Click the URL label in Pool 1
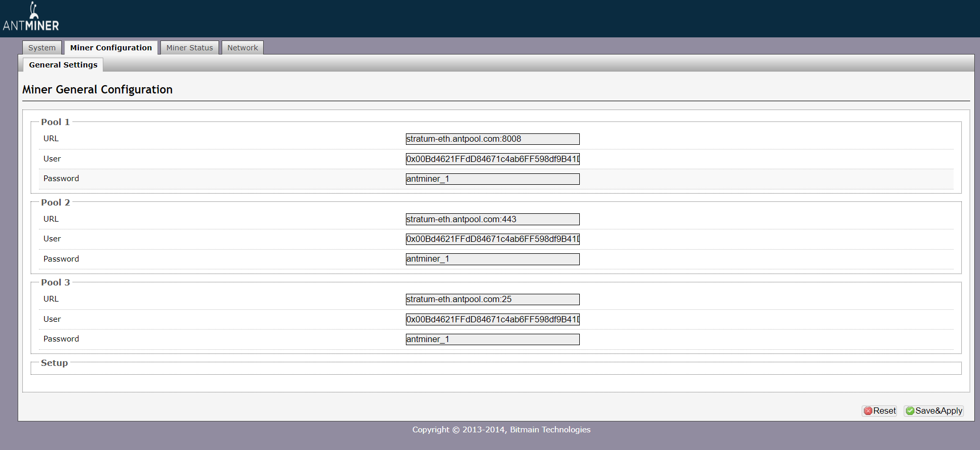The height and width of the screenshot is (450, 980). [51, 139]
